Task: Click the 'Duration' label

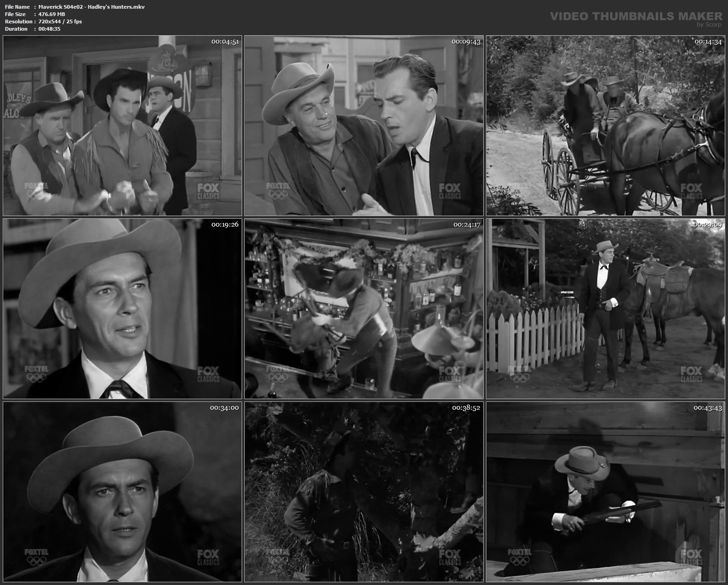Action: (x=16, y=29)
